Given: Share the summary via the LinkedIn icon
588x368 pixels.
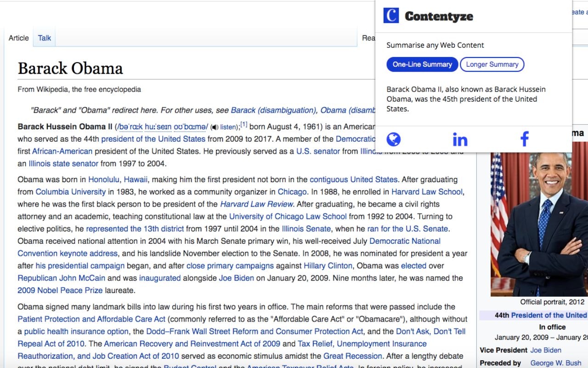Looking at the screenshot, I should point(459,139).
